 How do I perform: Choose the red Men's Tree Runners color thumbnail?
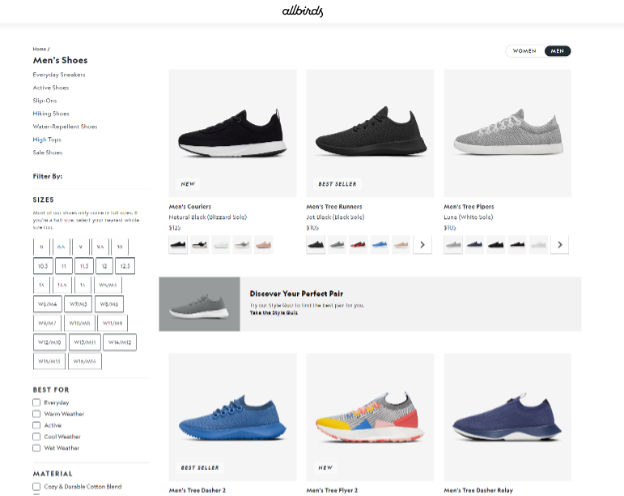click(x=358, y=244)
